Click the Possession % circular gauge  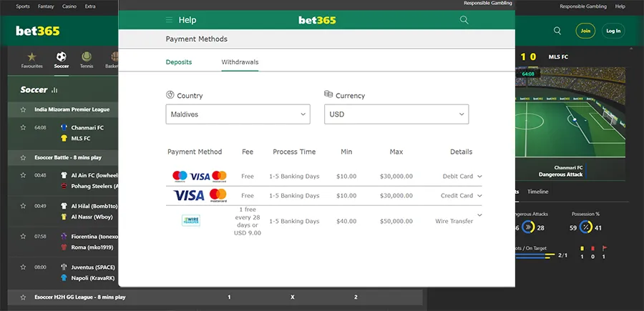pos(585,227)
